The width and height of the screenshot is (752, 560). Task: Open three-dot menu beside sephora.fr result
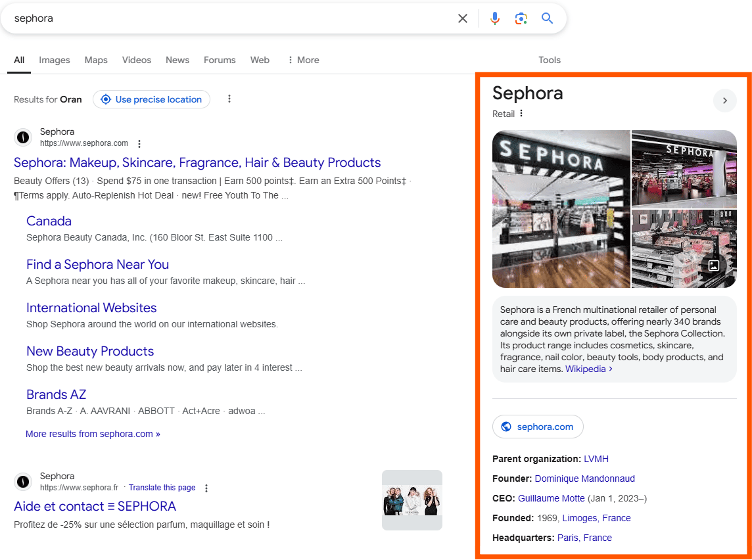coord(206,488)
